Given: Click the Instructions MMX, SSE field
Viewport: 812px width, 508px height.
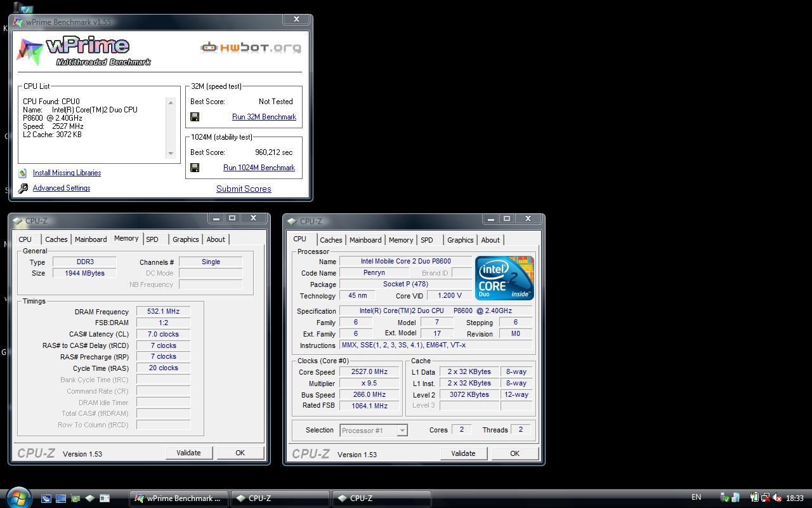Looking at the screenshot, I should click(436, 345).
